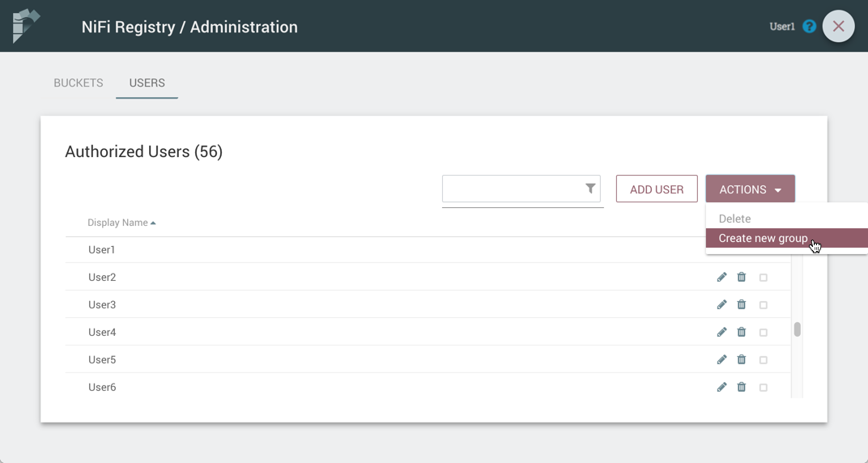Click the NiFi Registry logo
This screenshot has height=463, width=868.
(x=26, y=26)
